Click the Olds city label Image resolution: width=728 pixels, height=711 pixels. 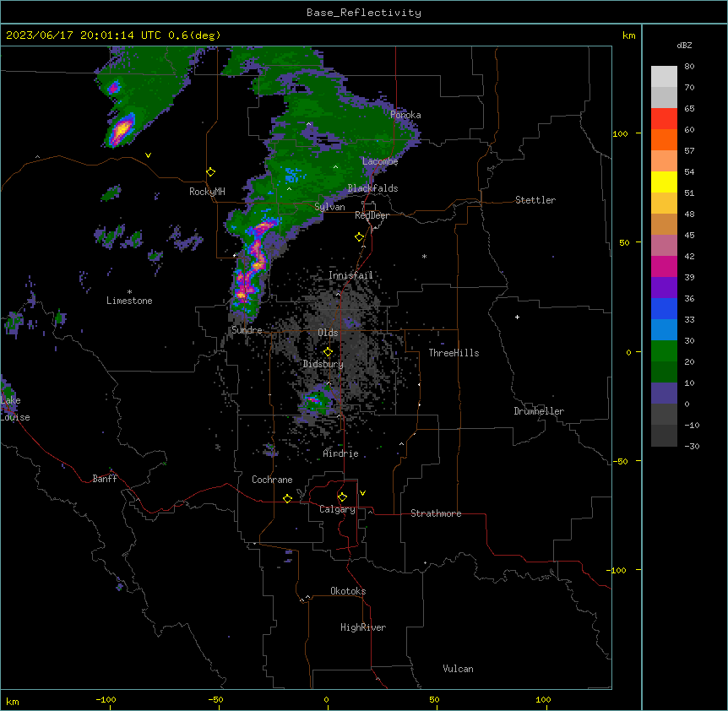[x=328, y=333]
